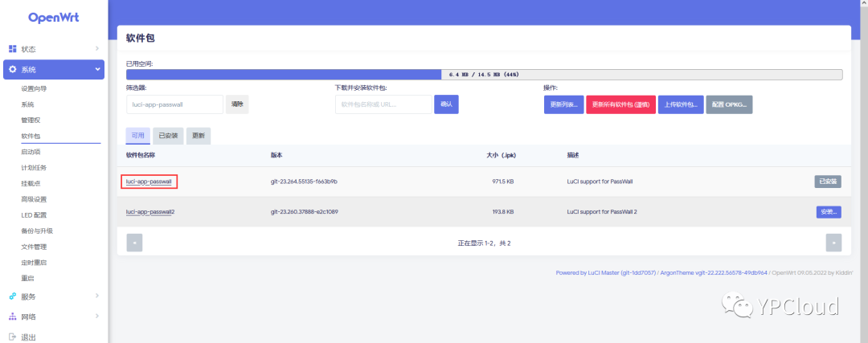Go to next page with » button
Image resolution: width=868 pixels, height=343 pixels.
pos(833,243)
